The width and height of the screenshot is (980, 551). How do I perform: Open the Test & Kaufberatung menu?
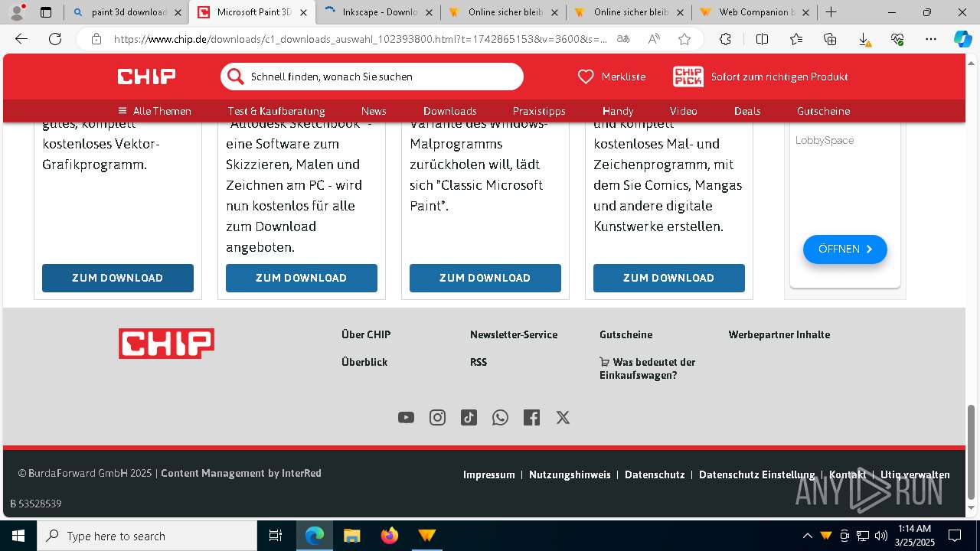pyautogui.click(x=276, y=111)
